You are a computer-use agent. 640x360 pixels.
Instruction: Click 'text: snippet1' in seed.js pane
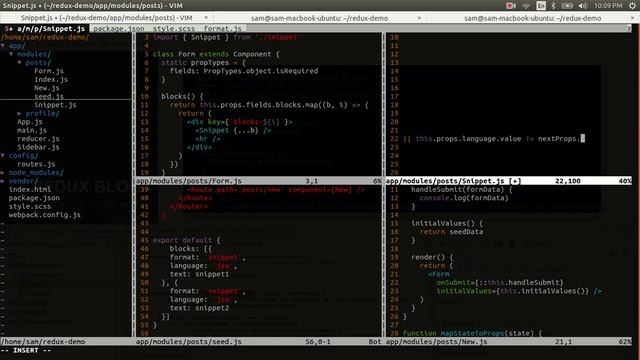tap(200, 274)
